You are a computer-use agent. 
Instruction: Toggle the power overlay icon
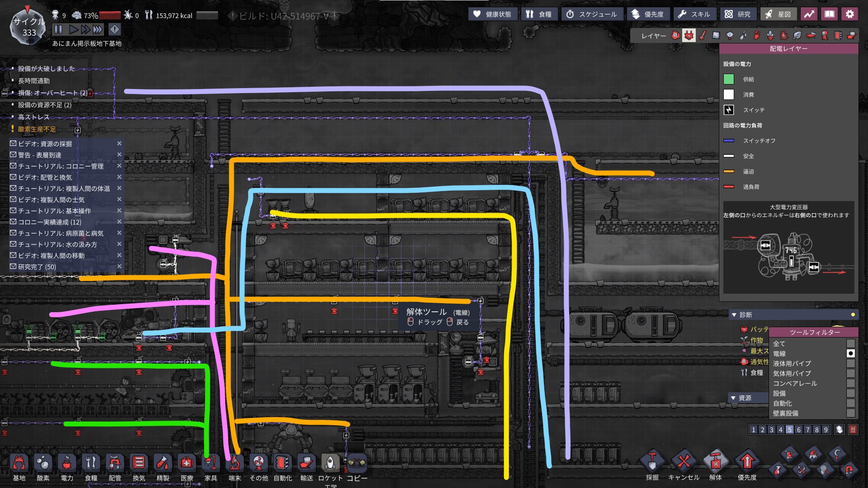point(689,35)
